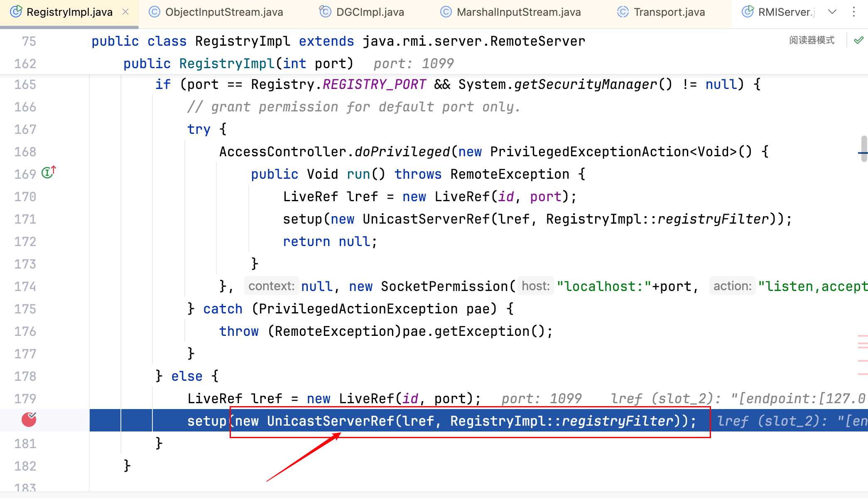Click line number 180 gutter area at line 179
Viewport: 868px width, 498px height.
[x=25, y=399]
